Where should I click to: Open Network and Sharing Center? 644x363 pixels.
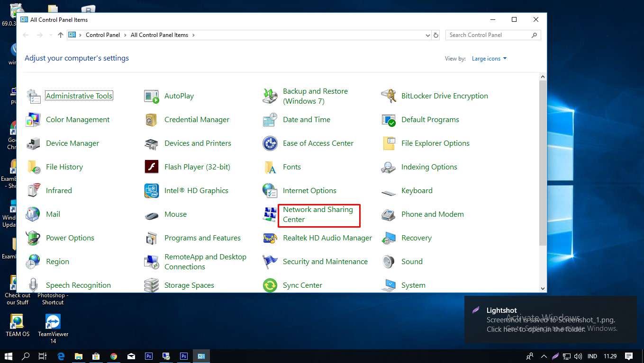[318, 214]
